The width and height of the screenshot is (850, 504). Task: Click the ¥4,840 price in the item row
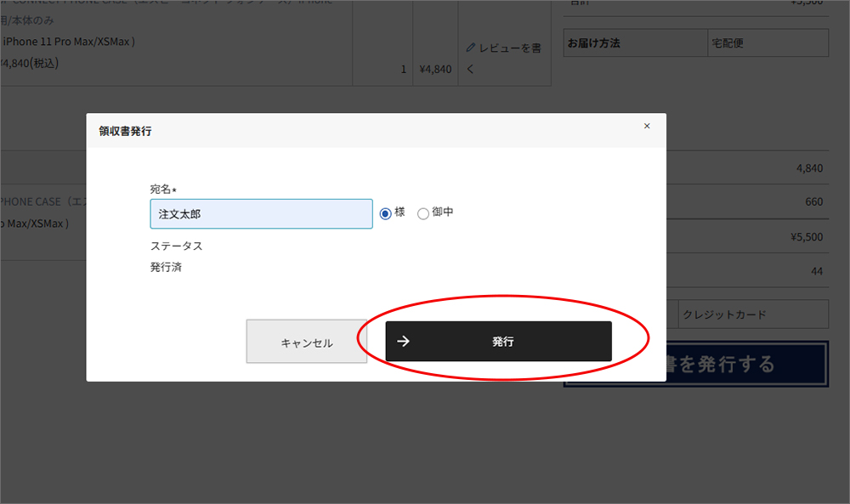[435, 70]
